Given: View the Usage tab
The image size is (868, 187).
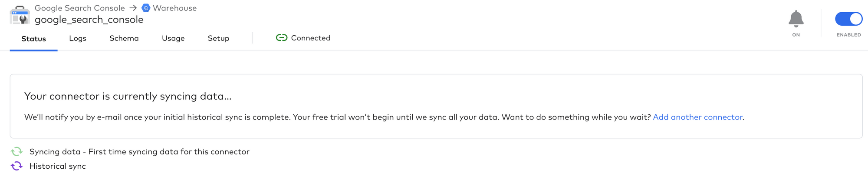Looking at the screenshot, I should [x=173, y=38].
